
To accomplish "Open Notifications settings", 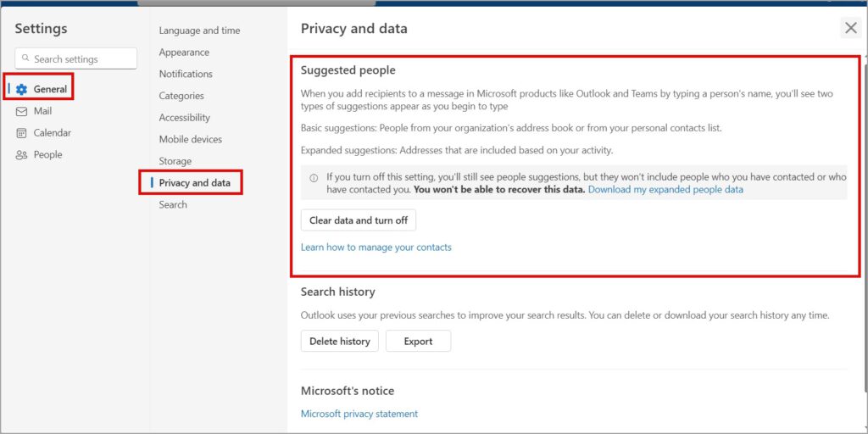I will pos(186,74).
